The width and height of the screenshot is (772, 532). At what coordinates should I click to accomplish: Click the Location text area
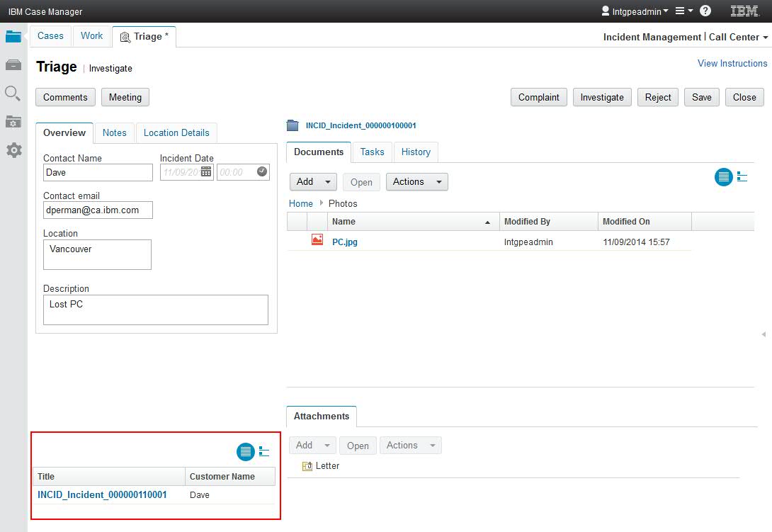tap(97, 255)
